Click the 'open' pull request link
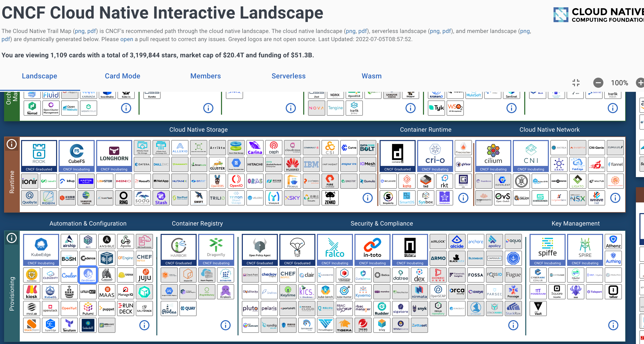Image resolution: width=644 pixels, height=344 pixels. (127, 39)
